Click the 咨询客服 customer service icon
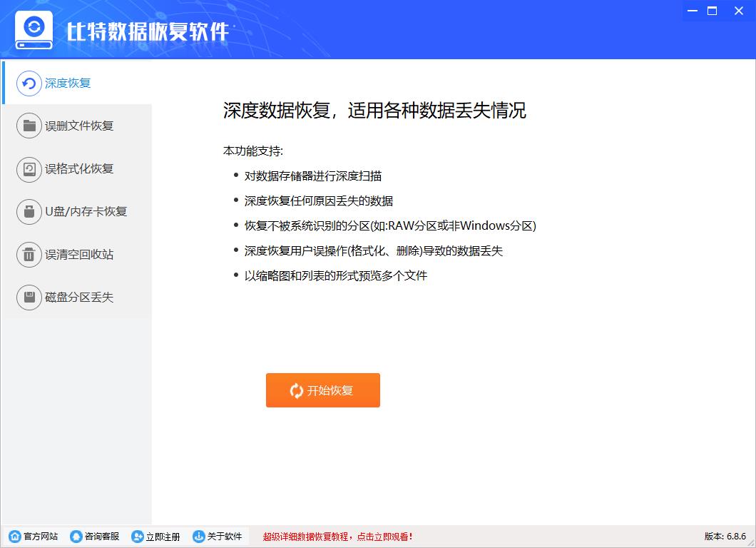The image size is (756, 548). pyautogui.click(x=76, y=537)
